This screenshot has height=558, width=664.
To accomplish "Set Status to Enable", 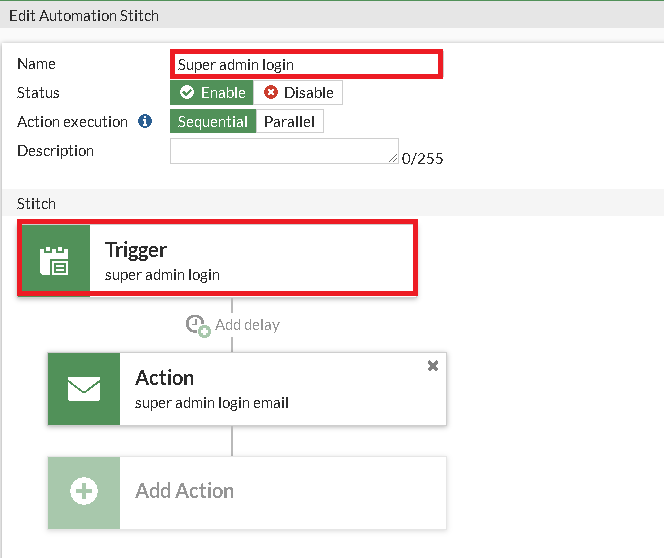I will tap(212, 93).
